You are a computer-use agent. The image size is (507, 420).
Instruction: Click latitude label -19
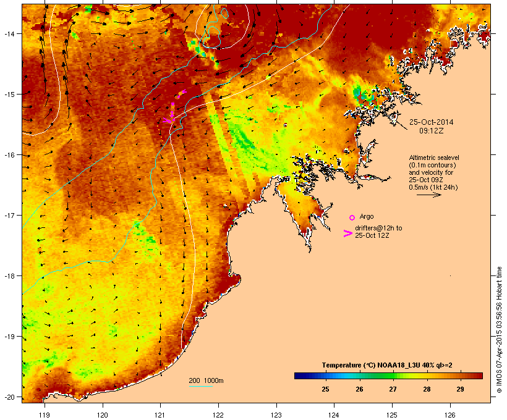9,337
